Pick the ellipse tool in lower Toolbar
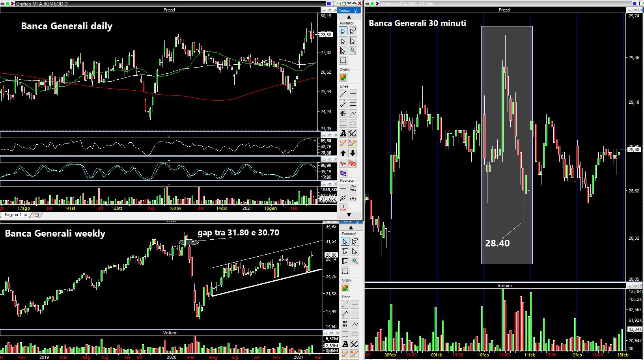644x360 pixels. [355, 334]
